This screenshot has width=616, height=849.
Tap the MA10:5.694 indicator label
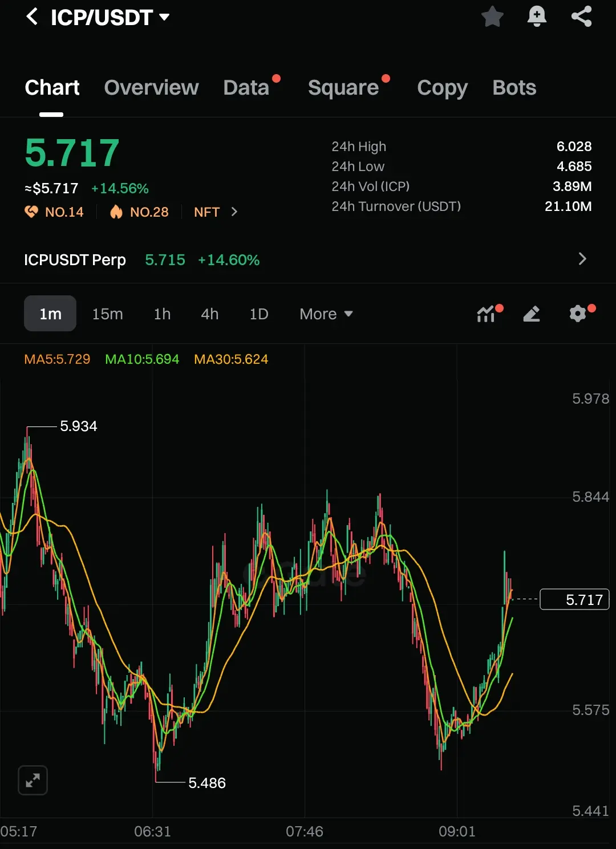pyautogui.click(x=142, y=359)
